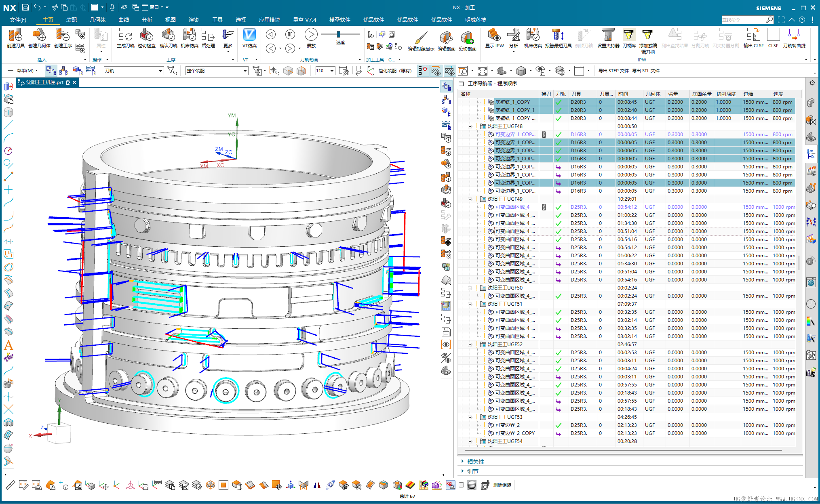Sort by the 刀具 column header
The height and width of the screenshot is (504, 820).
tap(583, 94)
